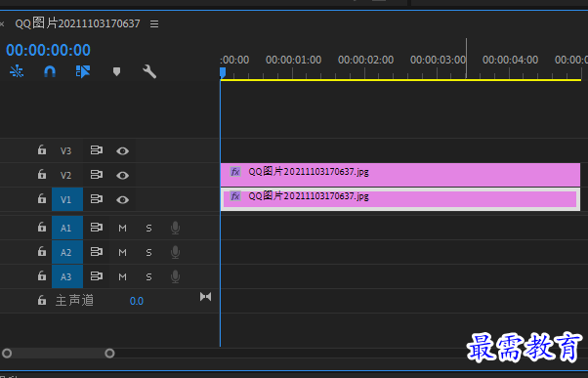Hide track V3 output with eye icon
Image resolution: width=588 pixels, height=378 pixels.
click(x=122, y=150)
